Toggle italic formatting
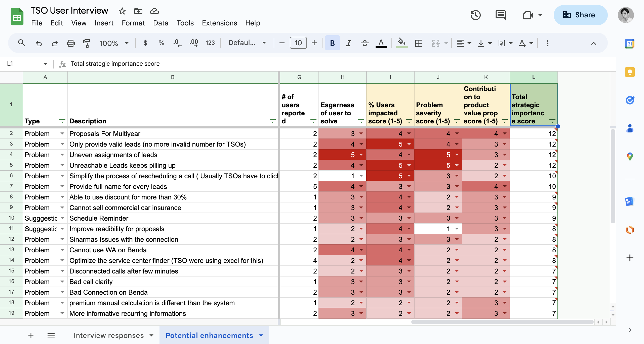644x344 pixels. [348, 43]
